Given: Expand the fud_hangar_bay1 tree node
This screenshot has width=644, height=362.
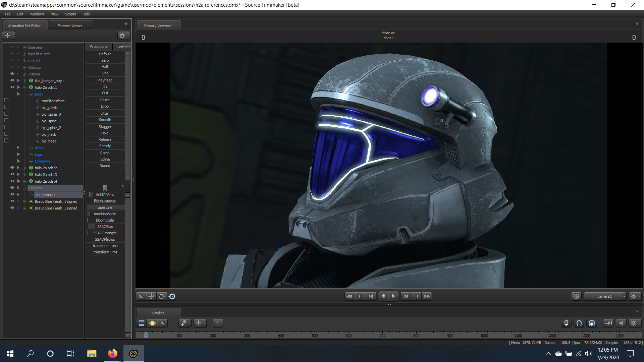Looking at the screenshot, I should tap(24, 81).
